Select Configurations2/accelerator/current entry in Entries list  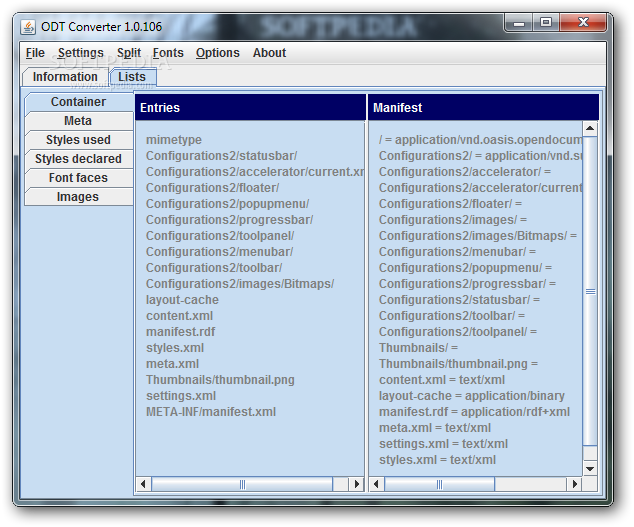pos(255,172)
